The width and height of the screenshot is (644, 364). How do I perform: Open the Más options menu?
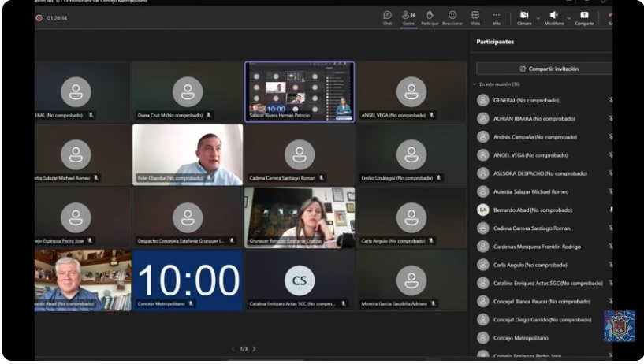(x=497, y=17)
